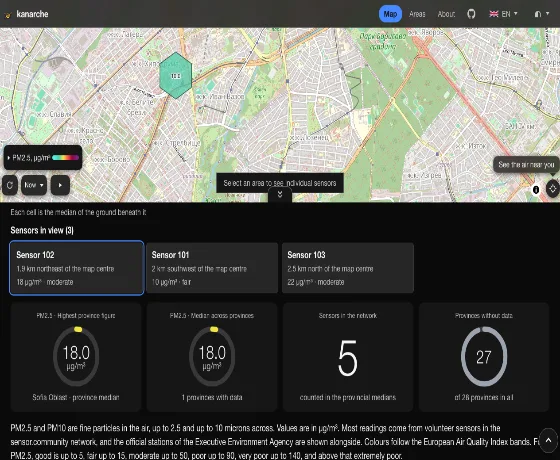Select the Sensor 103 card
Viewport: 560px width, 460px height.
348,268
